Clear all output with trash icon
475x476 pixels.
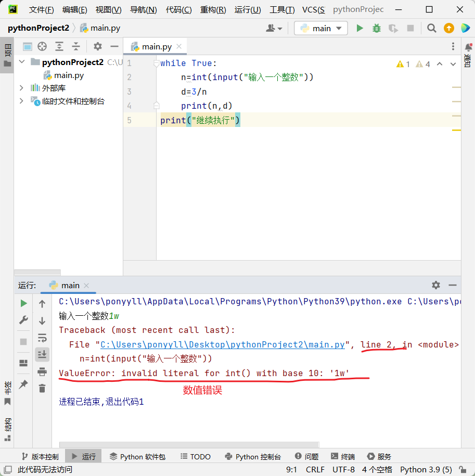tap(42, 388)
